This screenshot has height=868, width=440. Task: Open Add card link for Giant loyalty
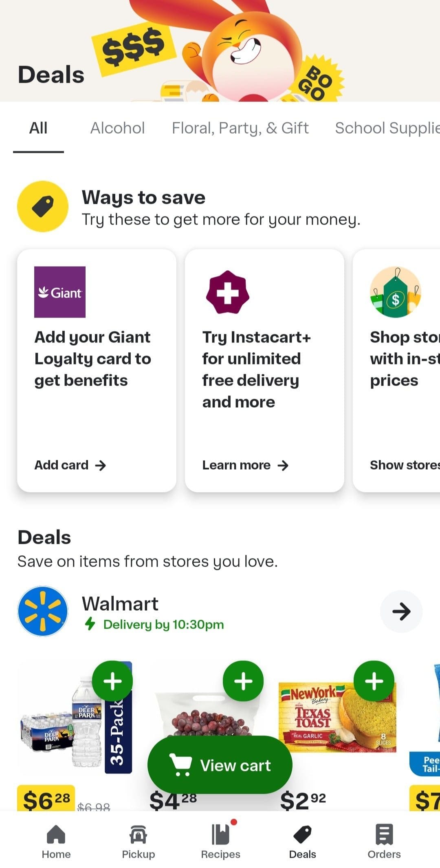click(x=70, y=465)
